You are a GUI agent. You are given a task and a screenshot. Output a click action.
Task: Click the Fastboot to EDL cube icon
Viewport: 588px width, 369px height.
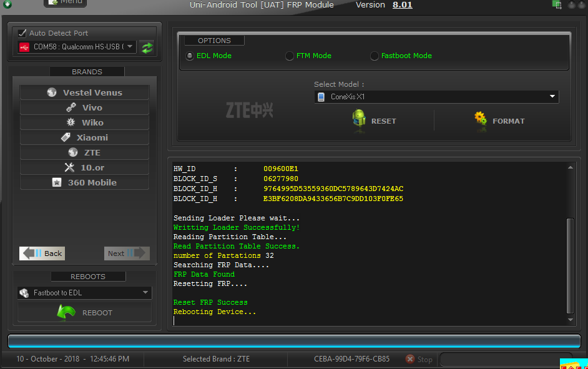[x=24, y=293]
